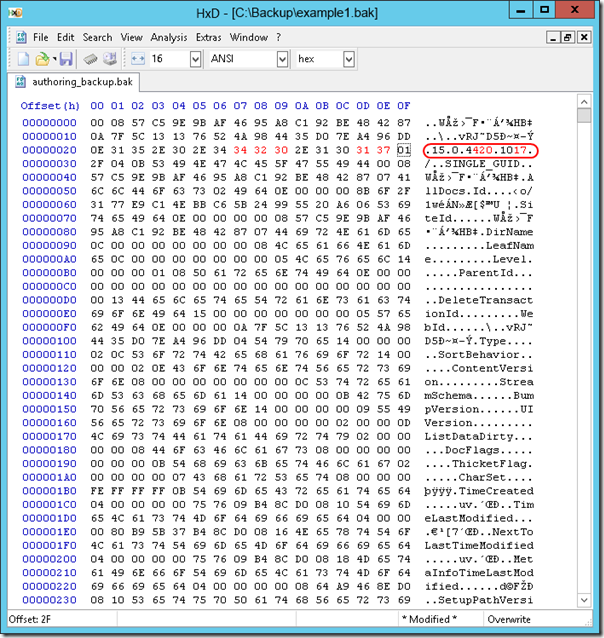Viewport: 604px width, 638px height.
Task: Open the Window menu
Action: [x=249, y=37]
